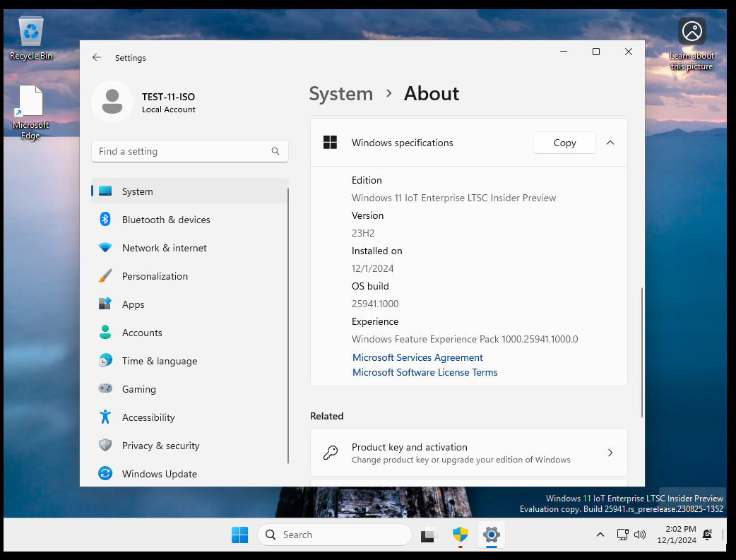
Task: Open network status in system tray
Action: click(x=622, y=534)
